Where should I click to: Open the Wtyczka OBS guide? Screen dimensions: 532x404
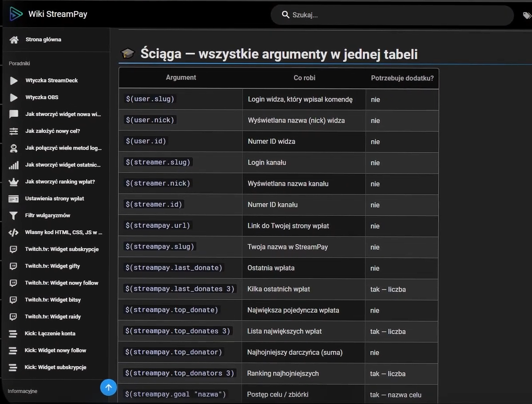point(42,97)
